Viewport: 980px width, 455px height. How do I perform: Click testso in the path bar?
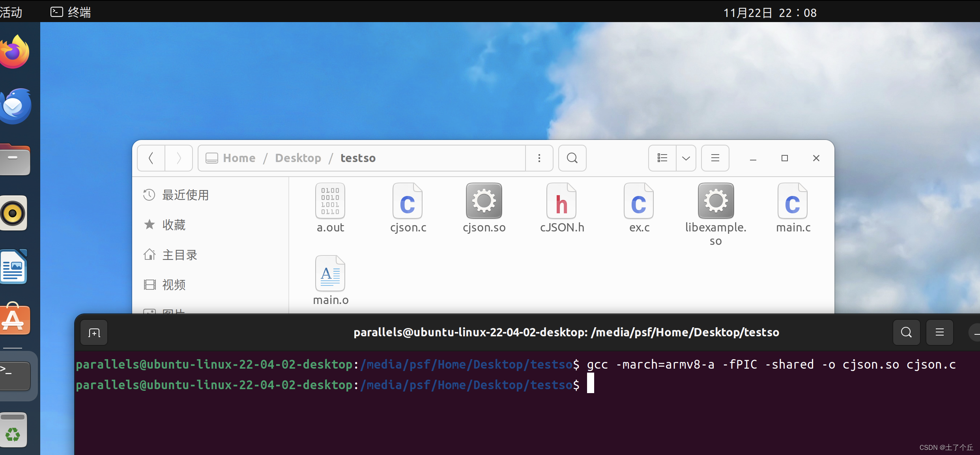[358, 158]
